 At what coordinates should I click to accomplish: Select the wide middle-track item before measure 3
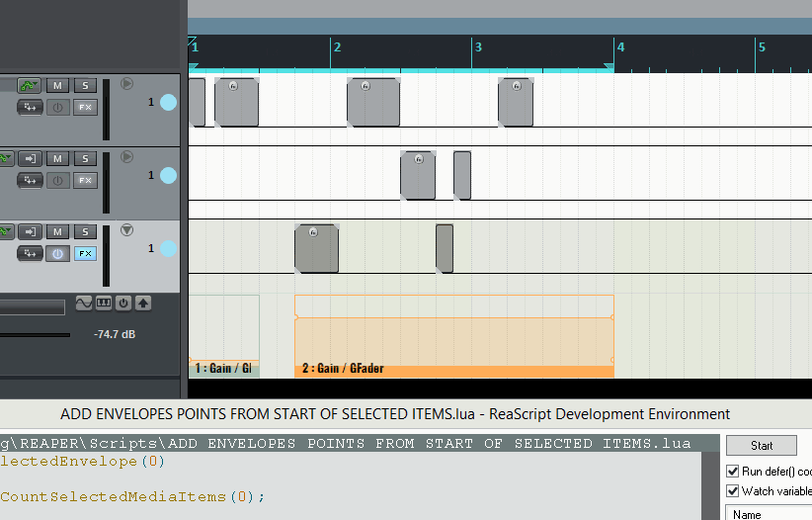418,175
